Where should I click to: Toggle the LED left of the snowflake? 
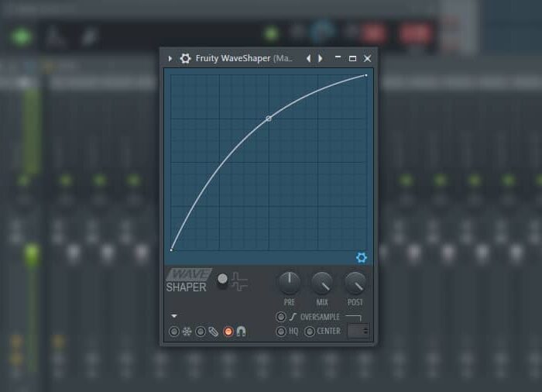click(x=174, y=332)
